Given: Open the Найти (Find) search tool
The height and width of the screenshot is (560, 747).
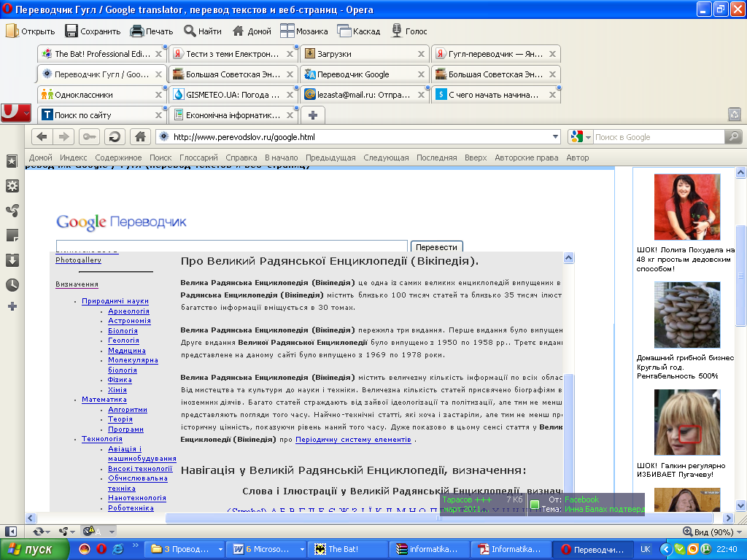Looking at the screenshot, I should 203,31.
